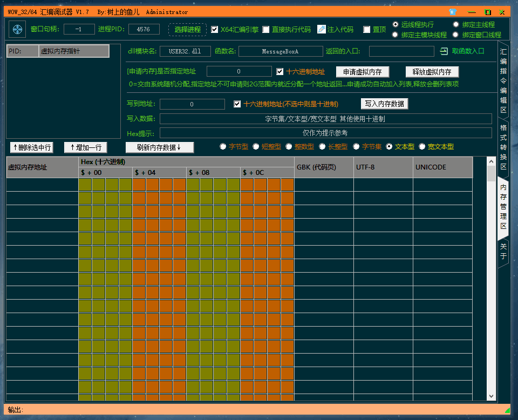Click the $ + 0C hex column header
The height and width of the screenshot is (420, 518).
pos(267,173)
